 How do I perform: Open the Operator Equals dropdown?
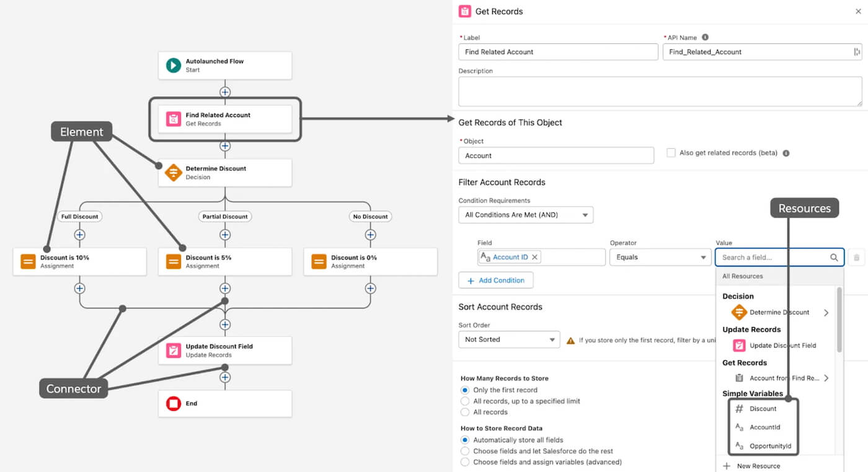[660, 257]
